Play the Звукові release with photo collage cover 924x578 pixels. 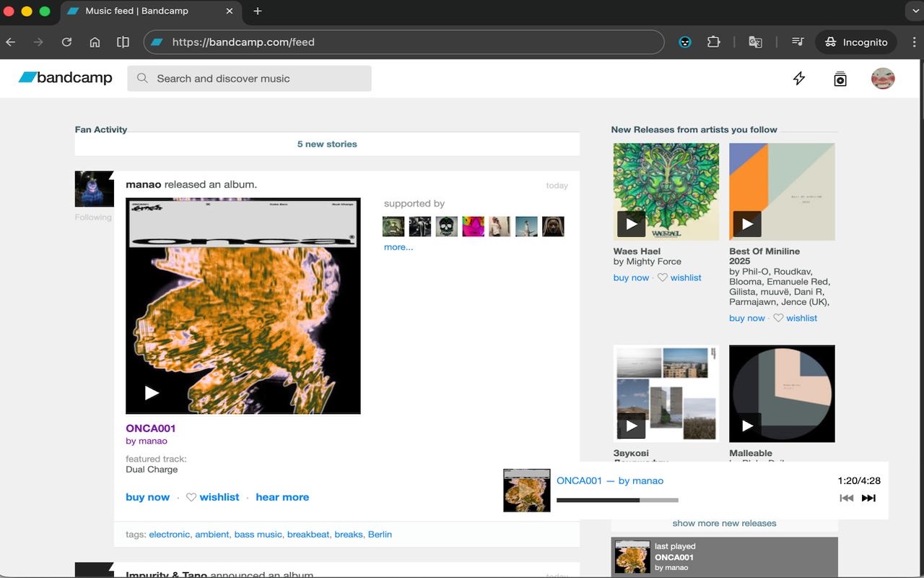pyautogui.click(x=631, y=426)
